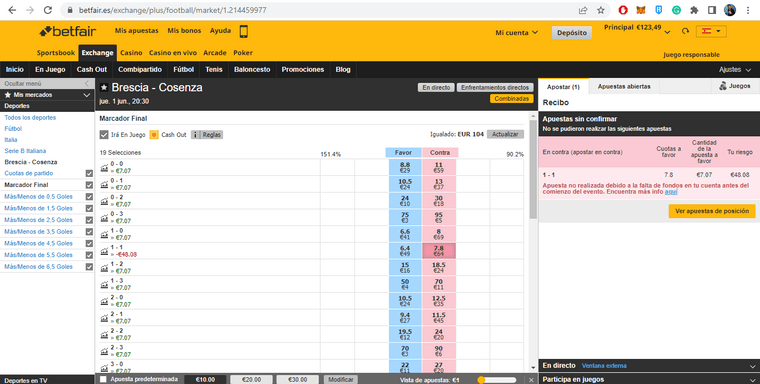Bookmark this page with browser star icon
The image size is (760, 384).
point(601,10)
